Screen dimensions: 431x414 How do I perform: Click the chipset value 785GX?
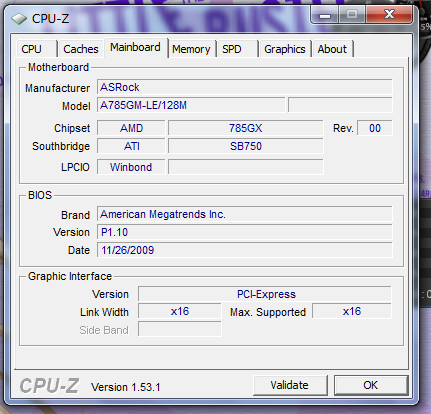point(246,128)
